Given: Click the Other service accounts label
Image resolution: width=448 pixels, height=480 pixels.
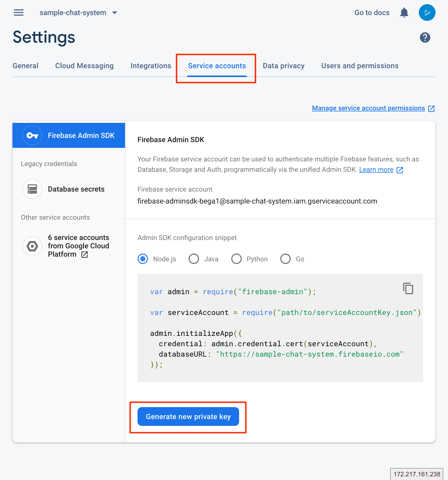Looking at the screenshot, I should (x=55, y=217).
